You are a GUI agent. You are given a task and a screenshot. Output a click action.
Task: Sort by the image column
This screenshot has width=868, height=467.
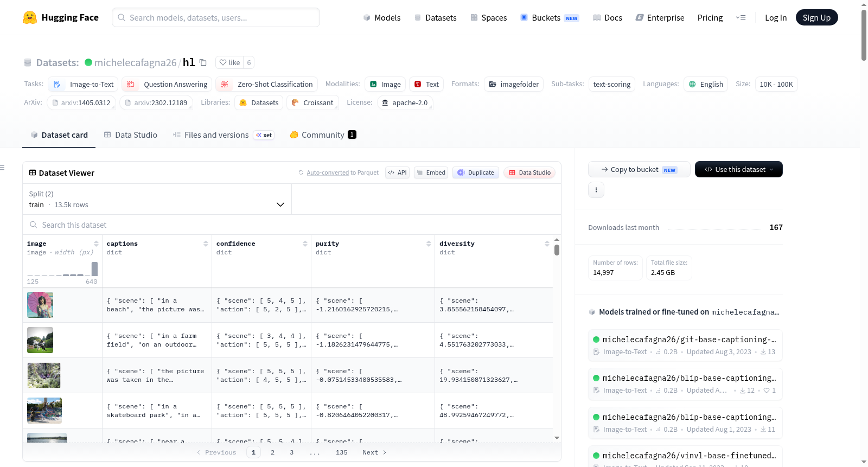pos(96,244)
